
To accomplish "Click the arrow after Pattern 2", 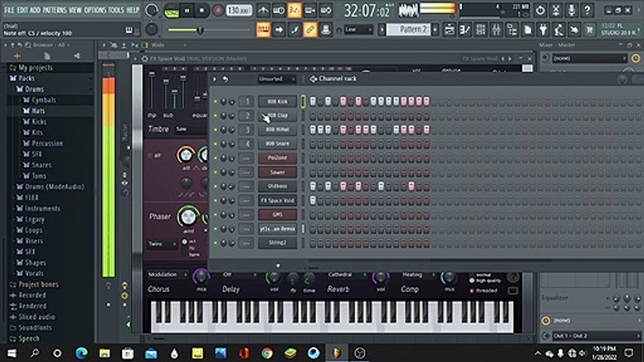I will pyautogui.click(x=436, y=30).
